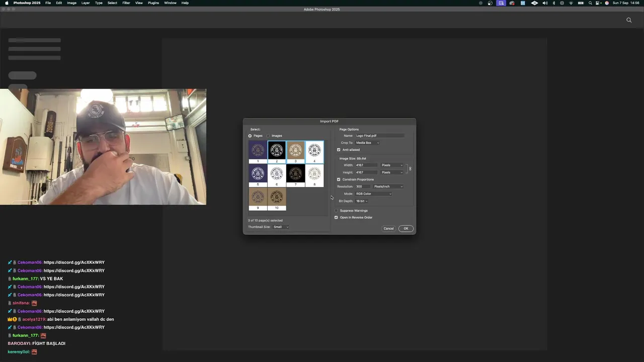This screenshot has width=644, height=362.
Task: Open the Bluetooth menu bar icon
Action: (x=553, y=3)
